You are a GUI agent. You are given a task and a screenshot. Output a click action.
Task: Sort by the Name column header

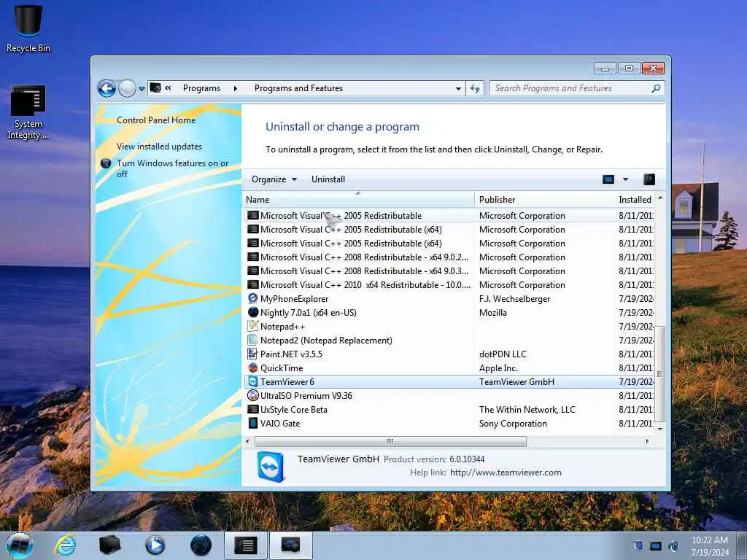tap(360, 200)
